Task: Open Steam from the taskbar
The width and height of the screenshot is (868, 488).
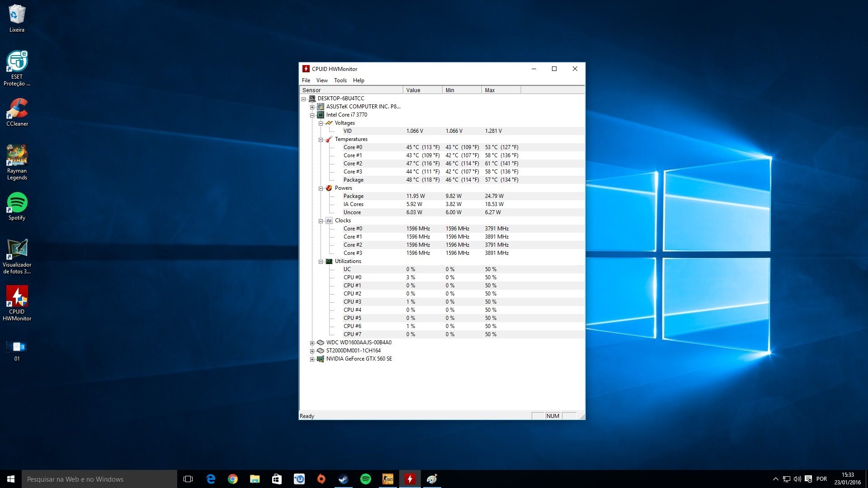Action: 344,479
